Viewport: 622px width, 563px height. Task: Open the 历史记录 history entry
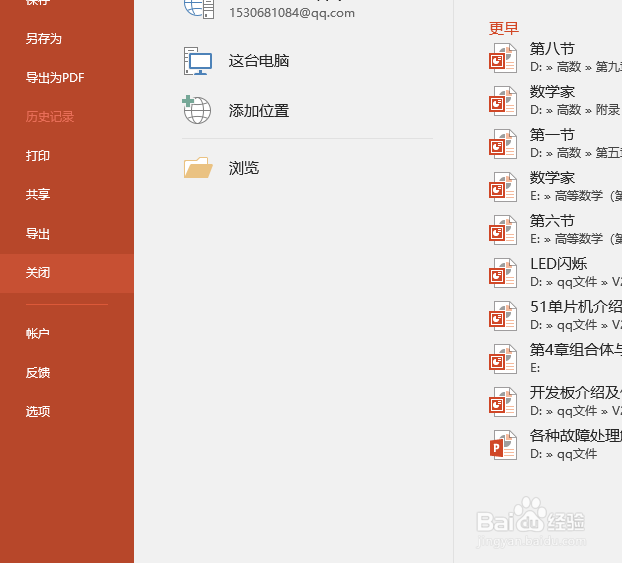click(x=50, y=117)
